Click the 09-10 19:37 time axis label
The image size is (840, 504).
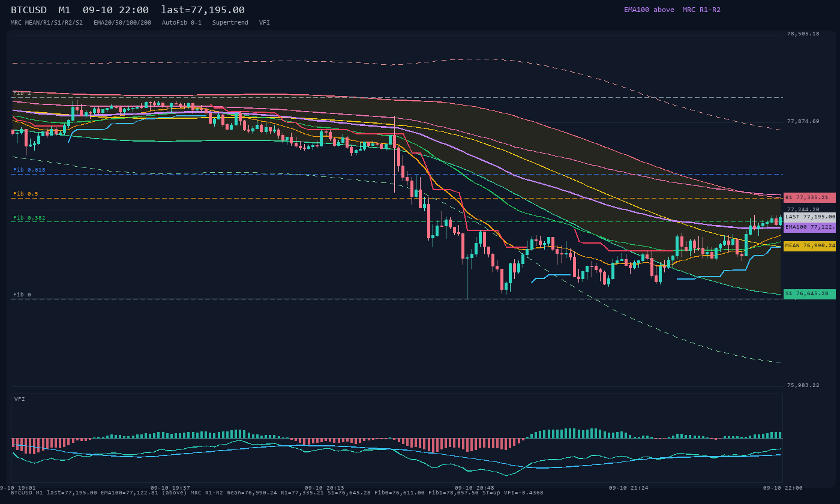[170, 488]
